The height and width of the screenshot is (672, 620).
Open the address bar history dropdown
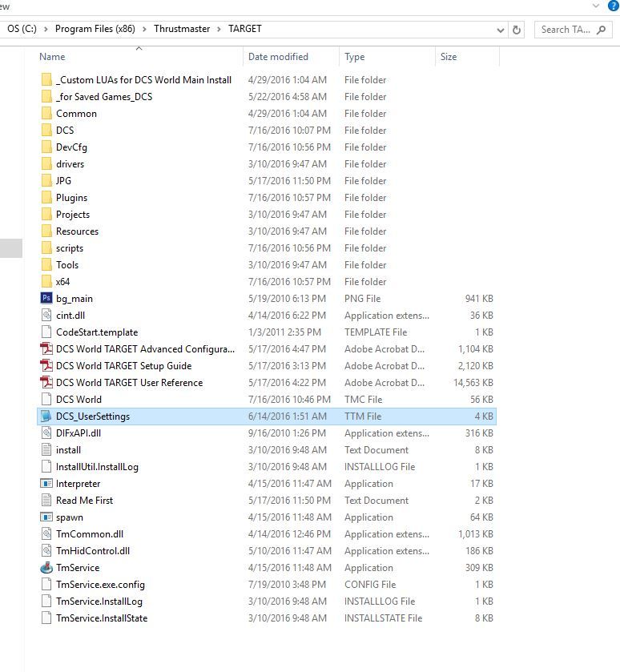point(501,30)
